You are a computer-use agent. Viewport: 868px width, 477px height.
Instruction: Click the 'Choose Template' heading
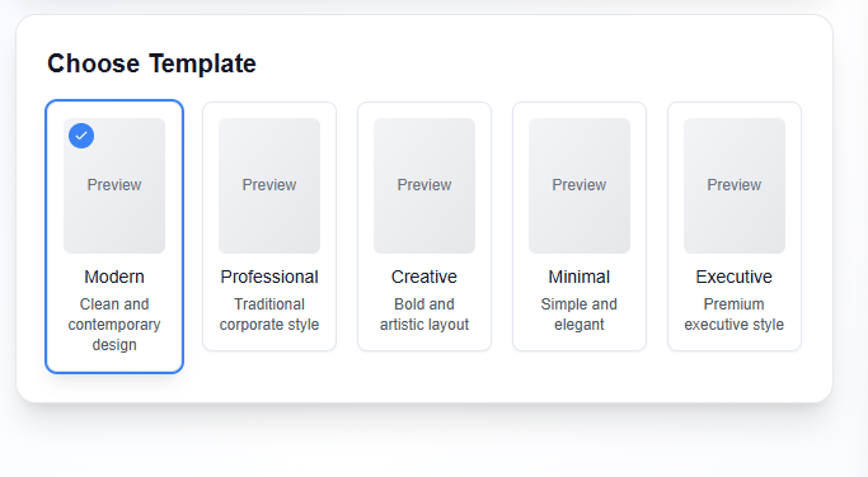point(152,63)
